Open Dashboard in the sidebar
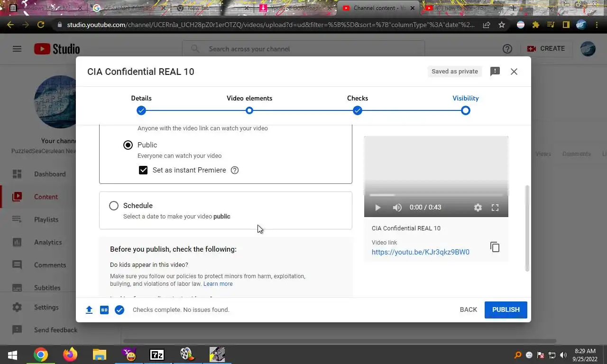The width and height of the screenshot is (607, 364). pyautogui.click(x=50, y=174)
